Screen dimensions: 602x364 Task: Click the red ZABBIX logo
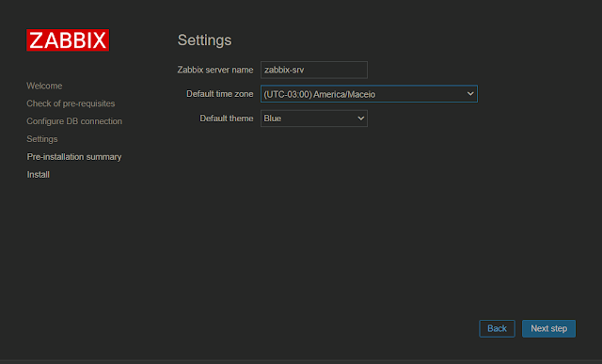[68, 40]
